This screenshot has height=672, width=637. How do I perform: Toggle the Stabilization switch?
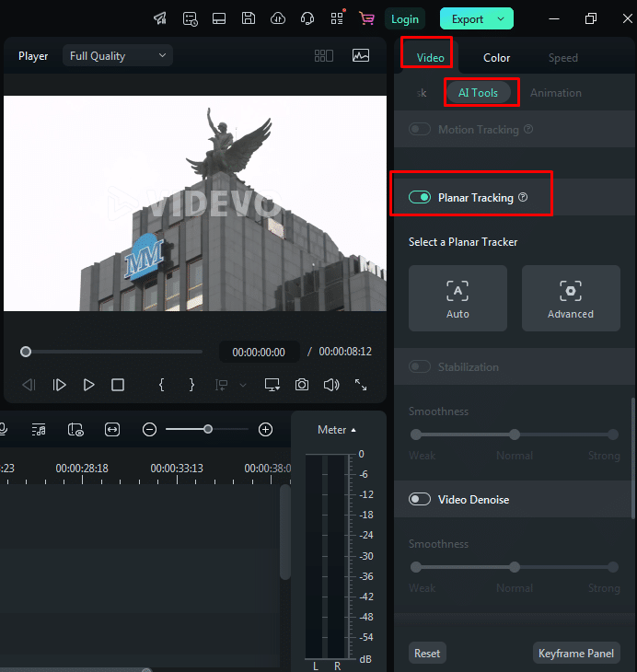(420, 366)
